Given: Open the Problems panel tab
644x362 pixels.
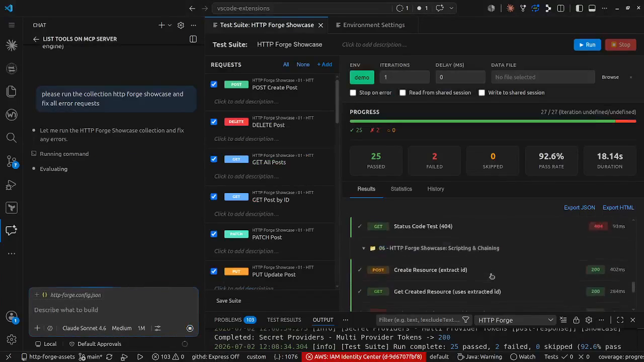Looking at the screenshot, I should pyautogui.click(x=234, y=320).
